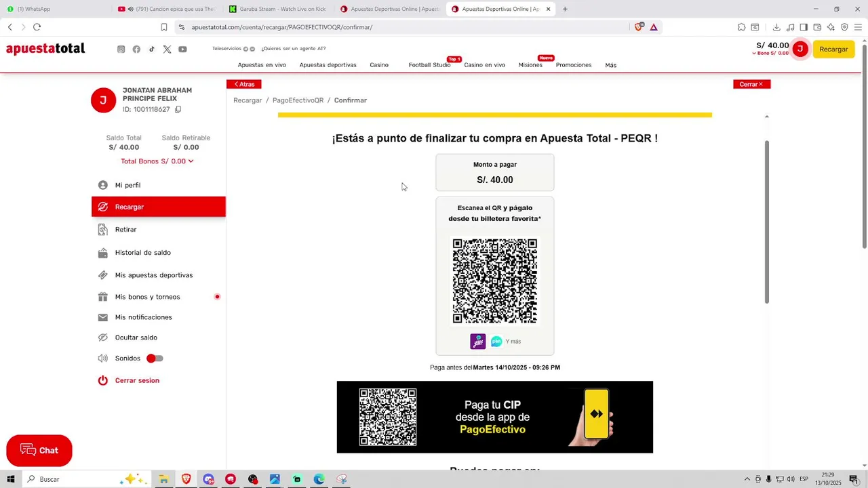This screenshot has width=868, height=488.
Task: Open Apuestas deportivas menu
Action: [328, 65]
